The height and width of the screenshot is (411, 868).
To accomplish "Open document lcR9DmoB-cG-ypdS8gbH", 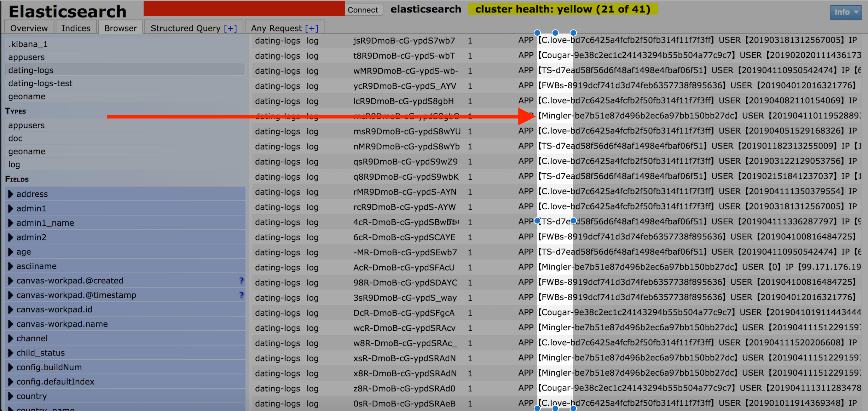I will [x=404, y=101].
